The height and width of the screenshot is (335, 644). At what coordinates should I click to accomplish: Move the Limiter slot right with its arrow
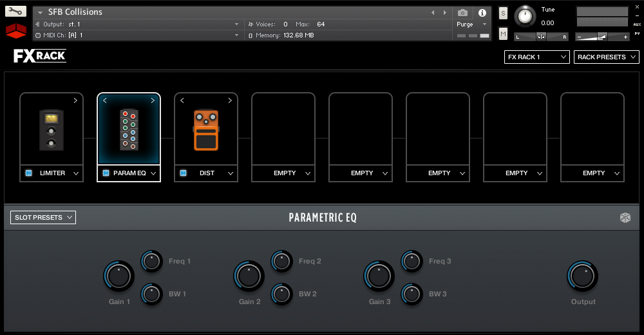[75, 100]
